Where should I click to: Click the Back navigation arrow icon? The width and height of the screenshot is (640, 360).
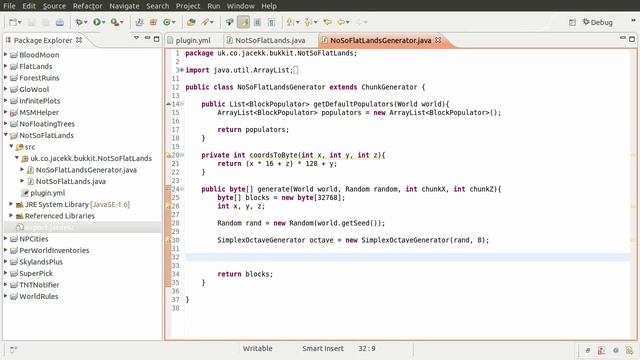coord(341,22)
